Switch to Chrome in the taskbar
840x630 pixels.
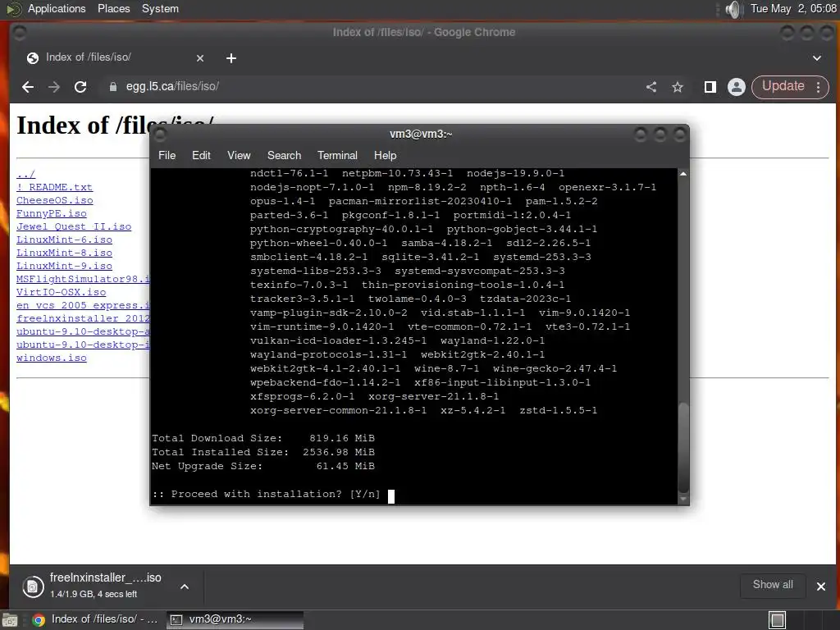point(95,620)
